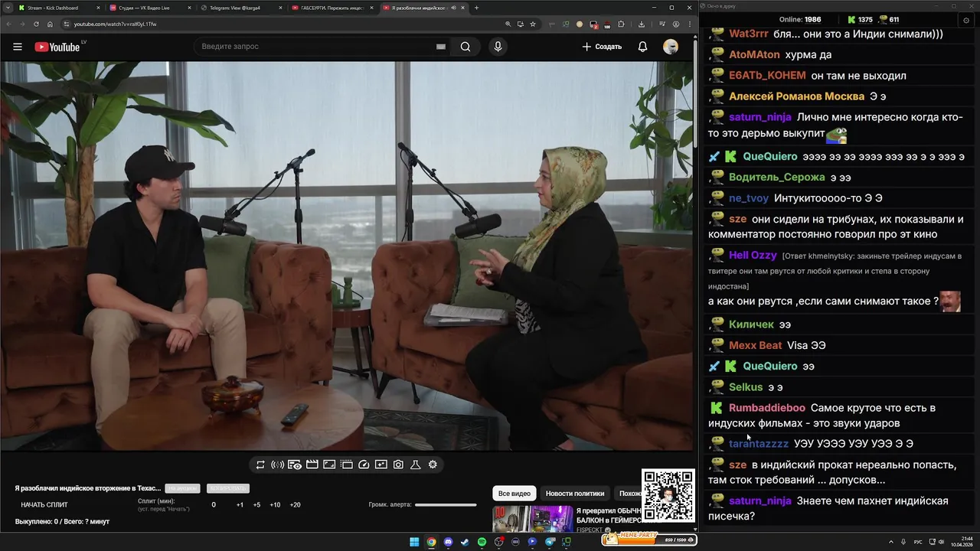Click username Rumbaddieboo in chat
The image size is (980, 551).
point(767,408)
